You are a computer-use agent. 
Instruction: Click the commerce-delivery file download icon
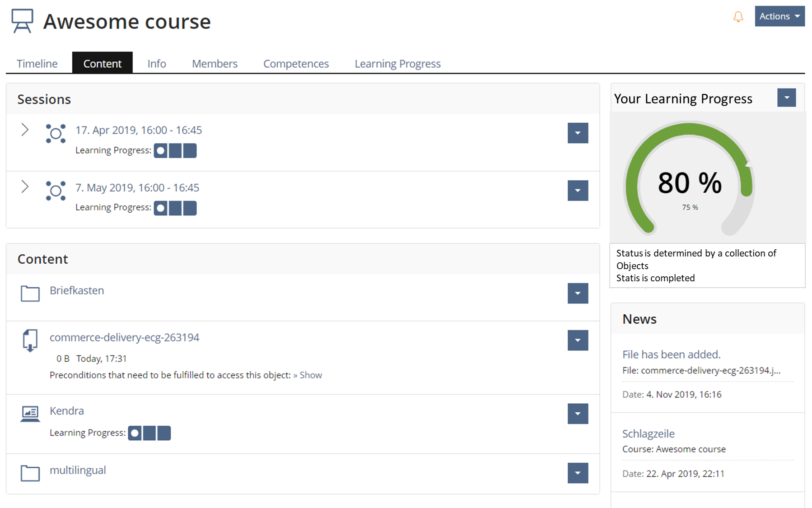(30, 340)
